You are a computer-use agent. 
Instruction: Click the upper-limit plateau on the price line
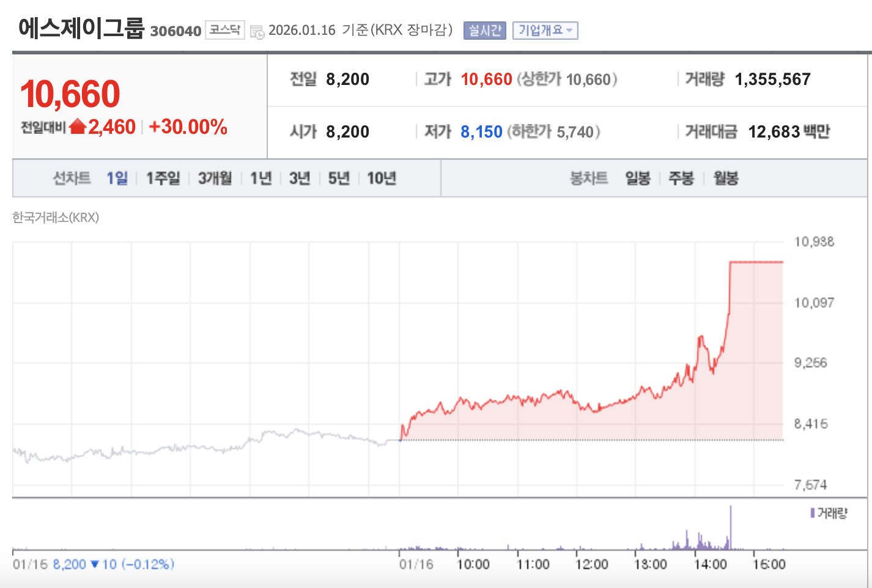click(756, 262)
